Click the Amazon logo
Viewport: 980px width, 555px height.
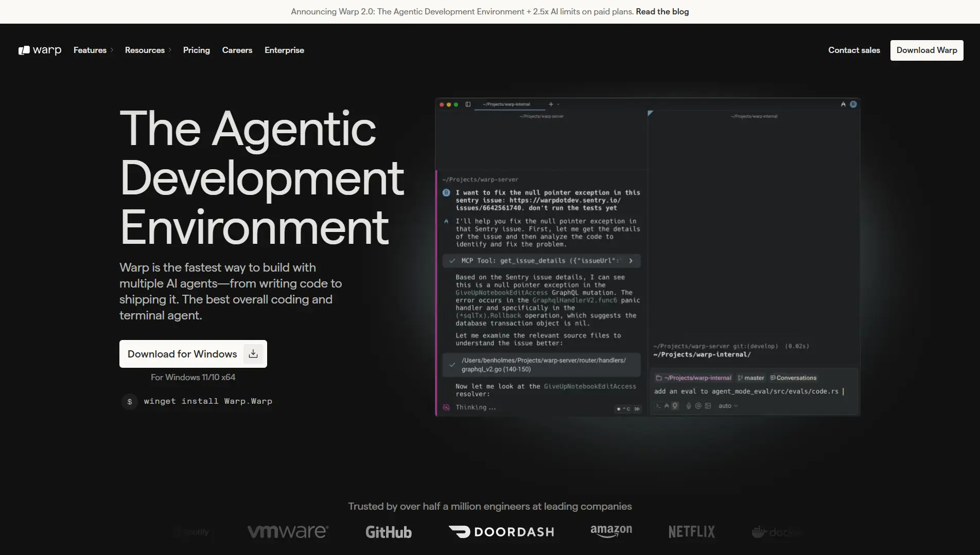coord(611,531)
